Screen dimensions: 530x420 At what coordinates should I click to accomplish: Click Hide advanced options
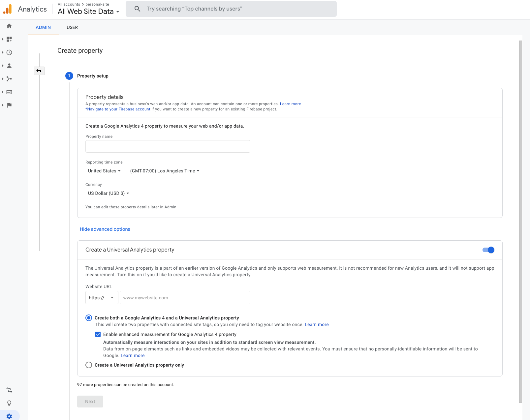(x=105, y=229)
